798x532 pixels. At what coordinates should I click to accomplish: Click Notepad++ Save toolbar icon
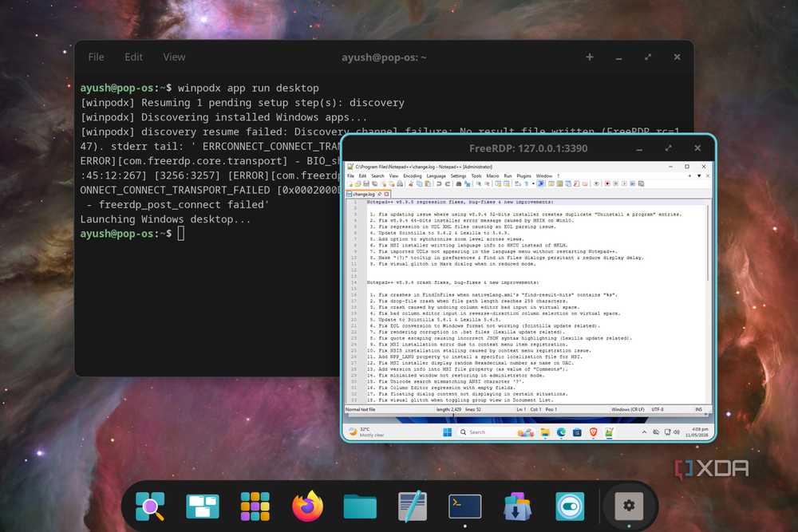point(366,183)
